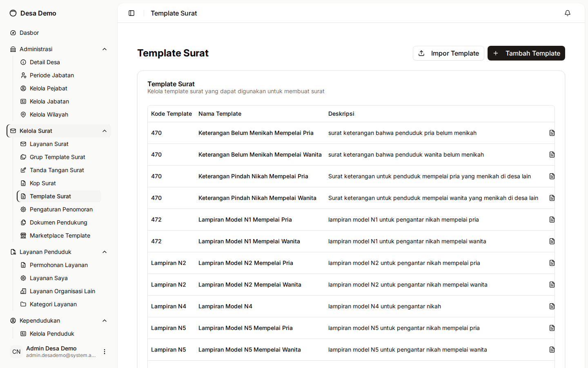Click the Impor Template button

click(448, 53)
